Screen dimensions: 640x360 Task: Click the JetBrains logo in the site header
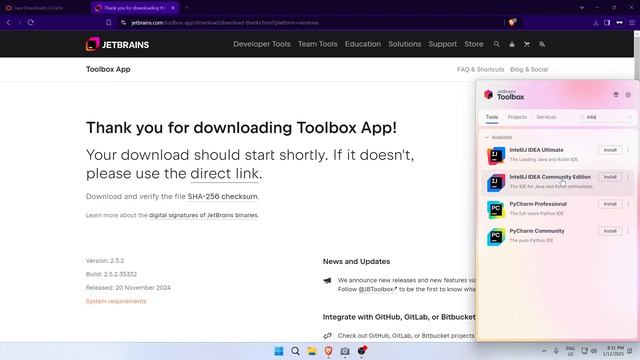coord(118,44)
